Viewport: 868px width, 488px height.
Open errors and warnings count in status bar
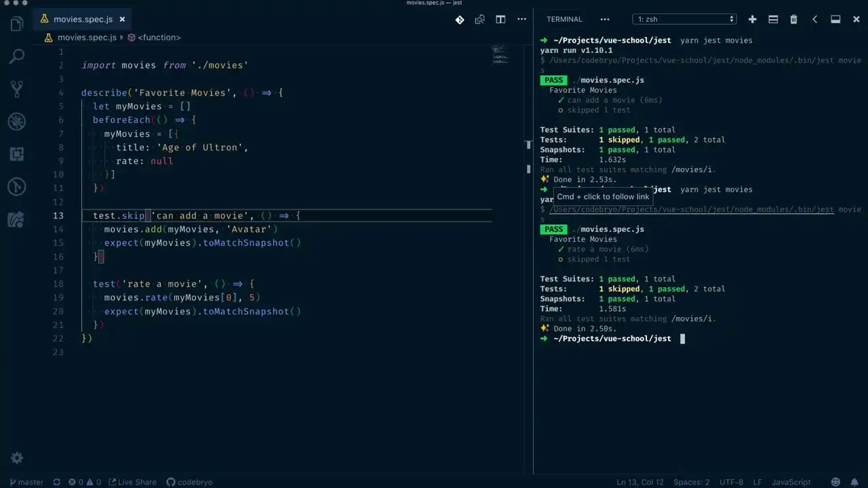tap(85, 482)
